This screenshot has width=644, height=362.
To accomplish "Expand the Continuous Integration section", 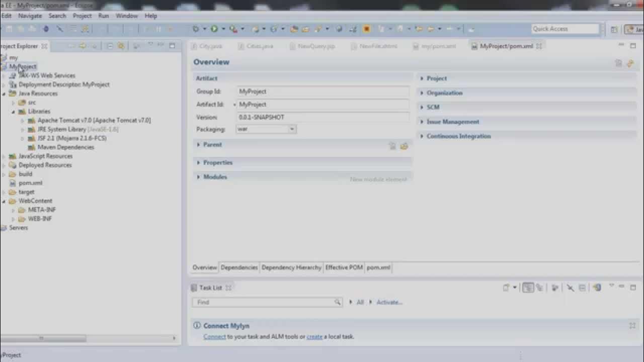I will 422,136.
